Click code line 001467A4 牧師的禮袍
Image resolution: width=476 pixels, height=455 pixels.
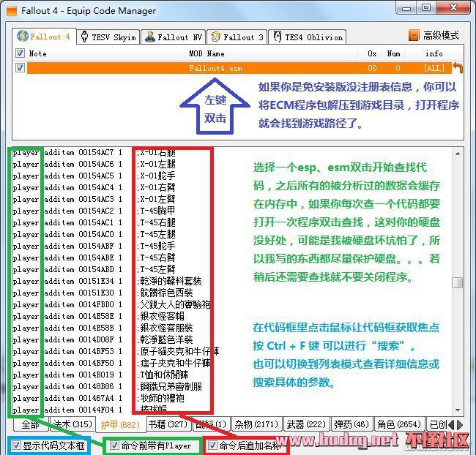98,398
